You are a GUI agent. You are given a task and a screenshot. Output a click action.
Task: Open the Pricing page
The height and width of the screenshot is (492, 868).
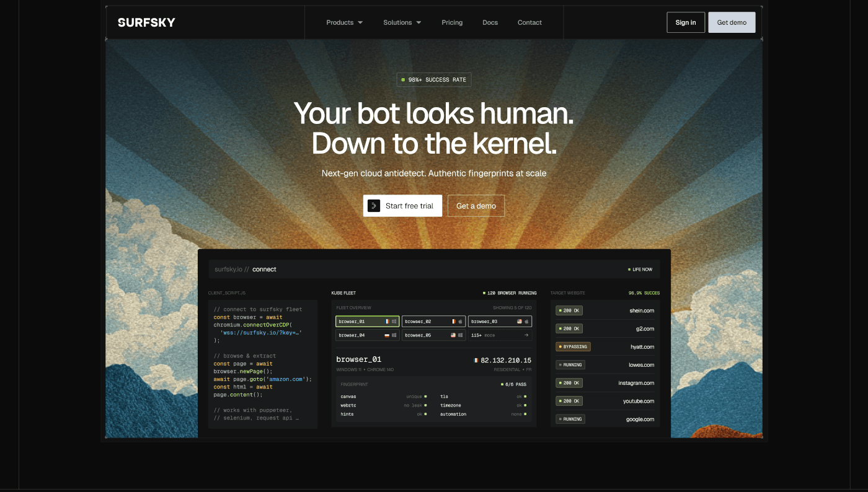point(452,22)
